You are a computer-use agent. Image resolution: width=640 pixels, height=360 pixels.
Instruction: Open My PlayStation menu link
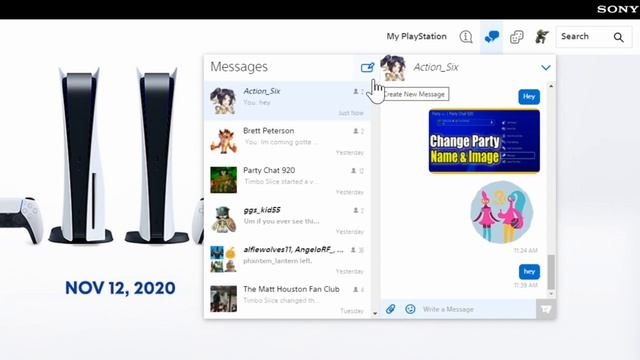tap(416, 36)
